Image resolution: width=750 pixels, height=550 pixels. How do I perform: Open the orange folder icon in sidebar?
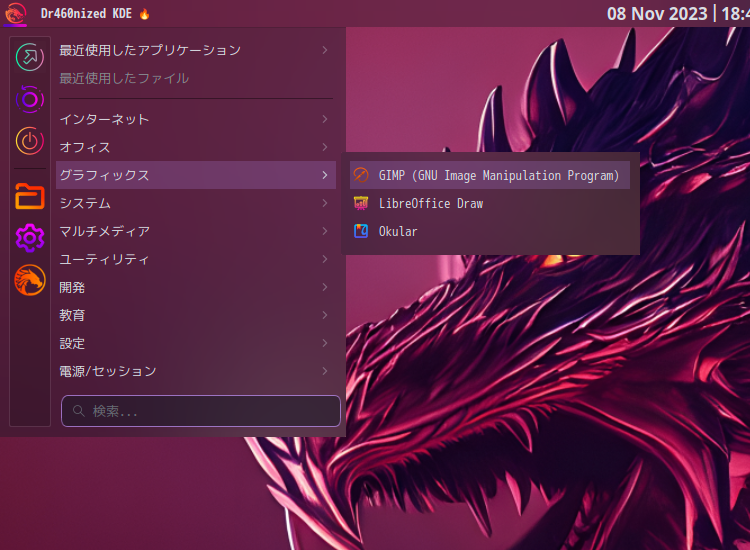click(x=30, y=196)
